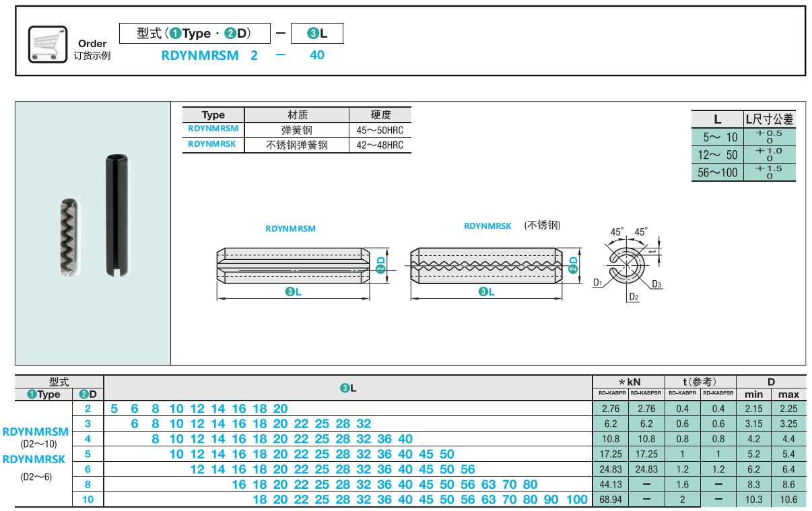
Task: Click the circled 1 icon beside Type in table header
Action: coord(32,395)
